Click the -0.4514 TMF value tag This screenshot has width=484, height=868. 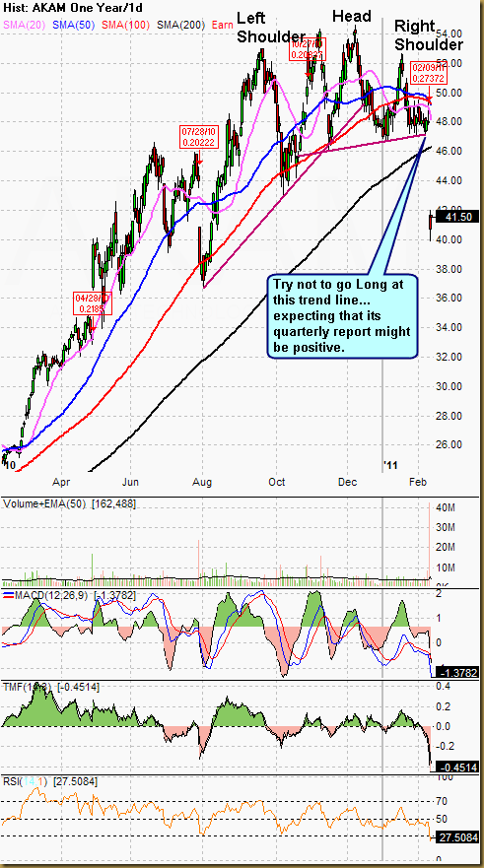pos(456,768)
